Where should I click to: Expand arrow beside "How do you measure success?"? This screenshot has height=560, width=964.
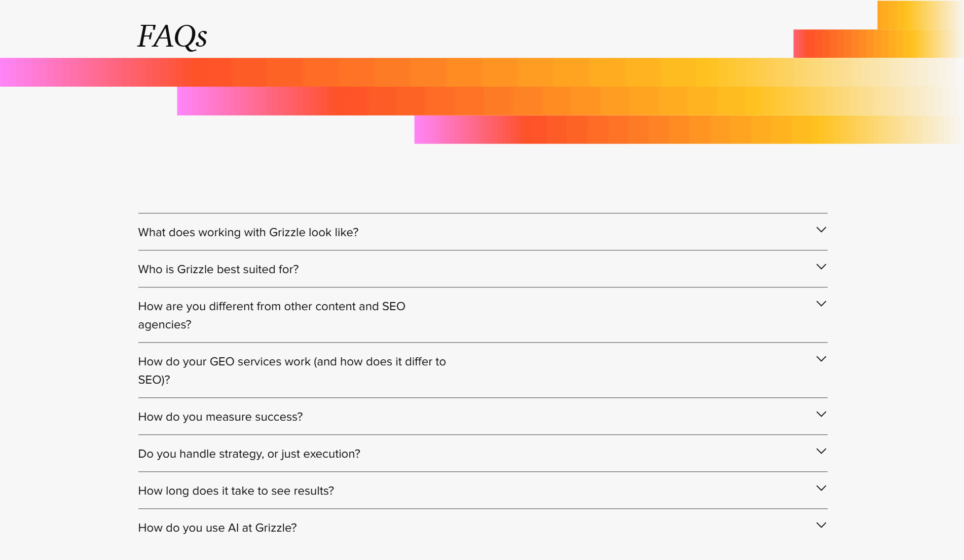[821, 415]
